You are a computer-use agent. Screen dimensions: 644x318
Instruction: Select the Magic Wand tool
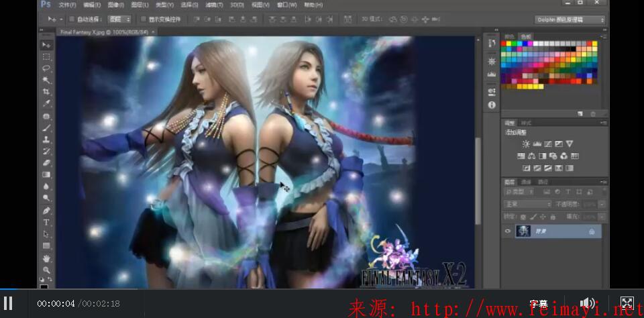[46, 80]
